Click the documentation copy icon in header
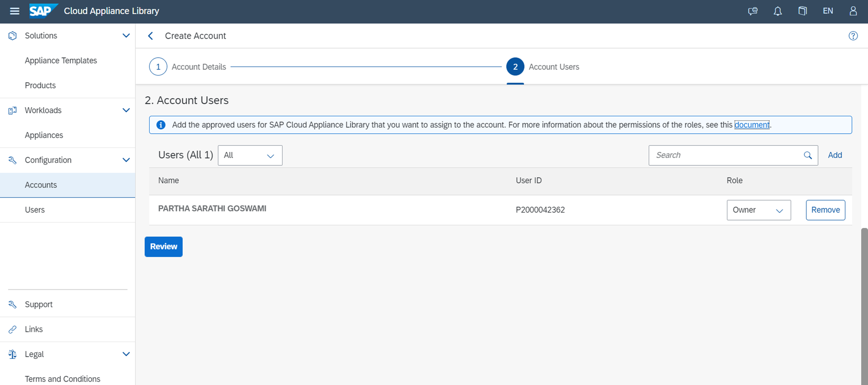The image size is (868, 385). pyautogui.click(x=802, y=11)
